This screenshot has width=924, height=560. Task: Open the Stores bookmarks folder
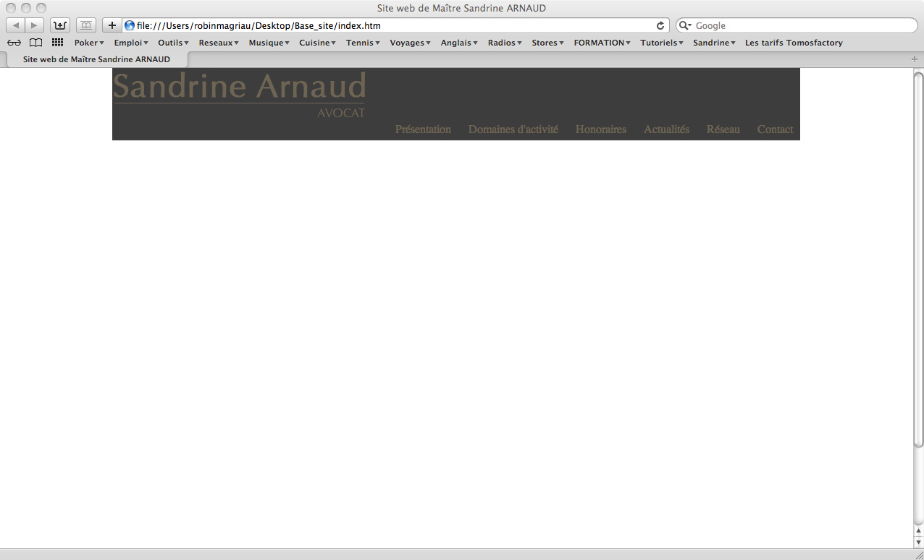point(548,43)
